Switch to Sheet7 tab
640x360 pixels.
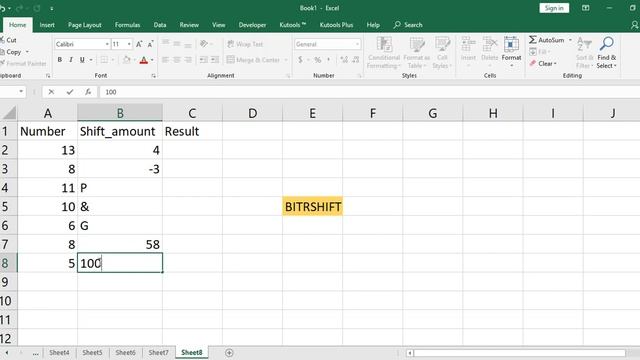pyautogui.click(x=158, y=352)
